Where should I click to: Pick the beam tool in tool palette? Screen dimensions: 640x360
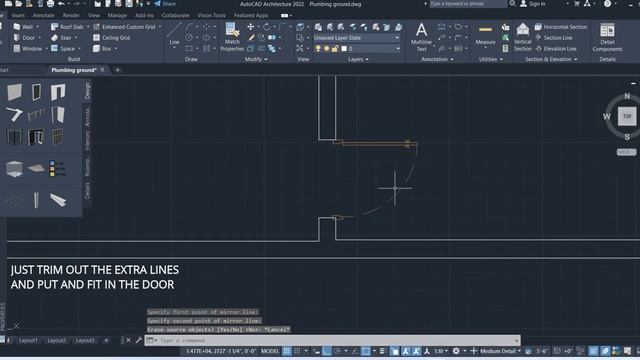point(58,200)
